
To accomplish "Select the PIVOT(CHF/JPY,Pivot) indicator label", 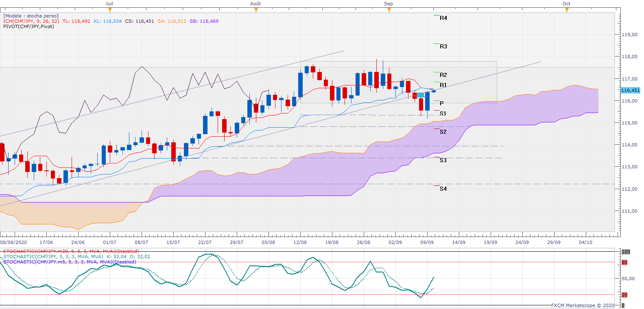I will point(28,26).
